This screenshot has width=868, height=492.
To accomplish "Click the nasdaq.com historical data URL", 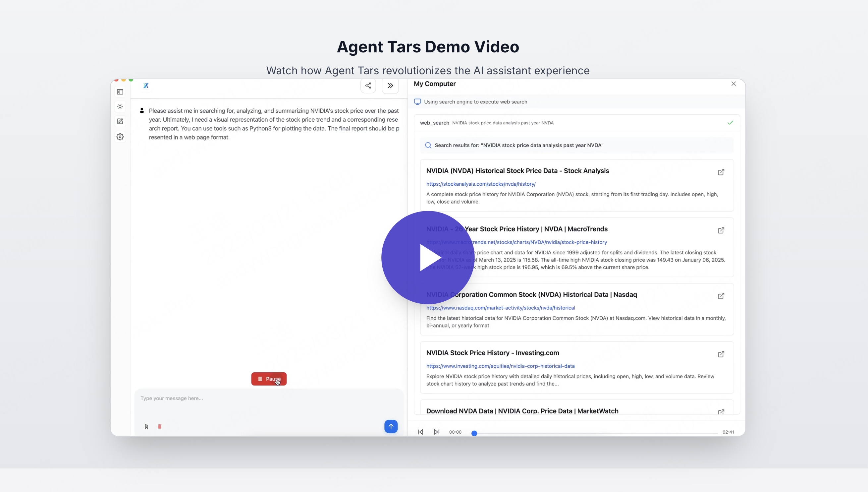I will pyautogui.click(x=500, y=308).
